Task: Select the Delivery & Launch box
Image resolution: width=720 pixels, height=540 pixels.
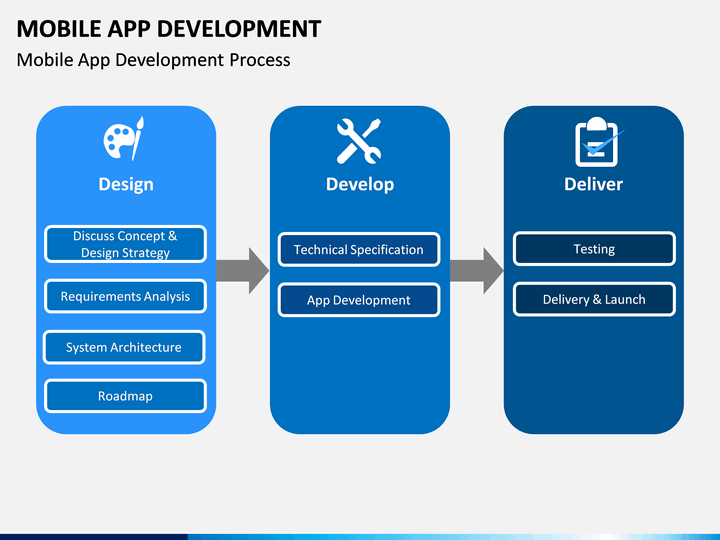Action: point(594,299)
